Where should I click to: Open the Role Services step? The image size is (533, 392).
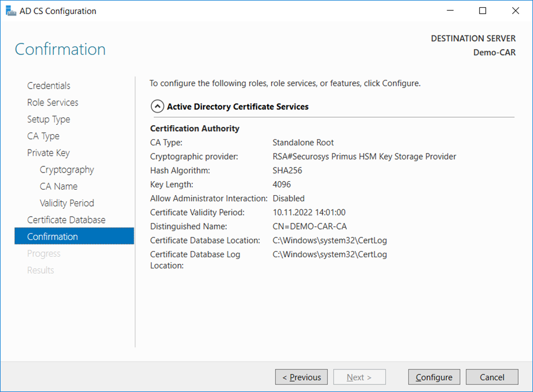(x=52, y=103)
